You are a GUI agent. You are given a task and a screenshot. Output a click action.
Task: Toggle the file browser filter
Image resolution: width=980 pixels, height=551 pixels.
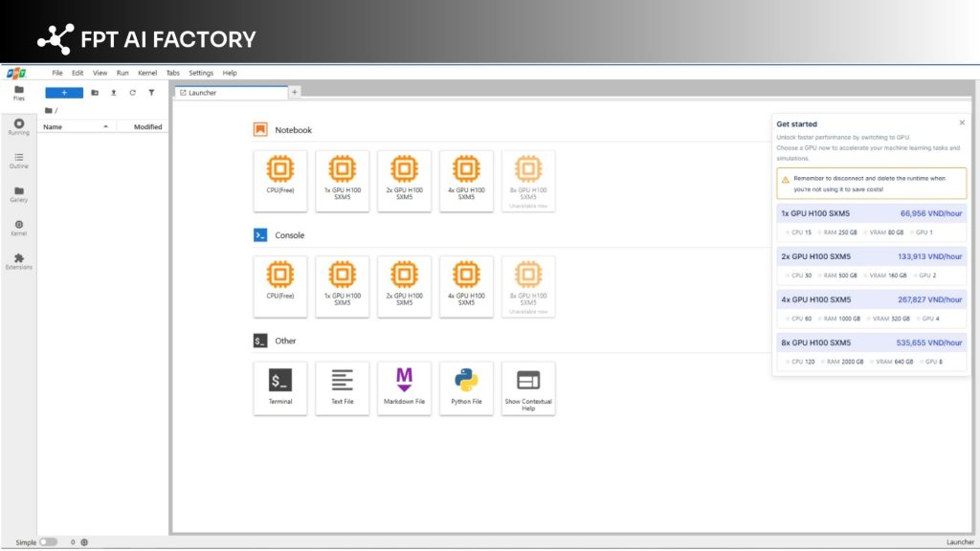point(151,92)
